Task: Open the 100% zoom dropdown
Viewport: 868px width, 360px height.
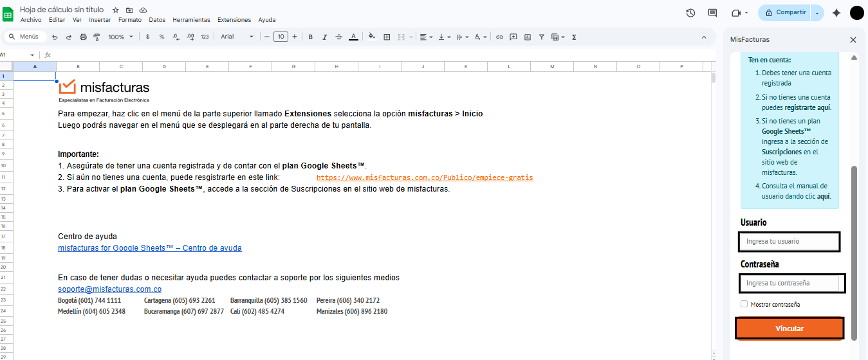Action: [120, 37]
